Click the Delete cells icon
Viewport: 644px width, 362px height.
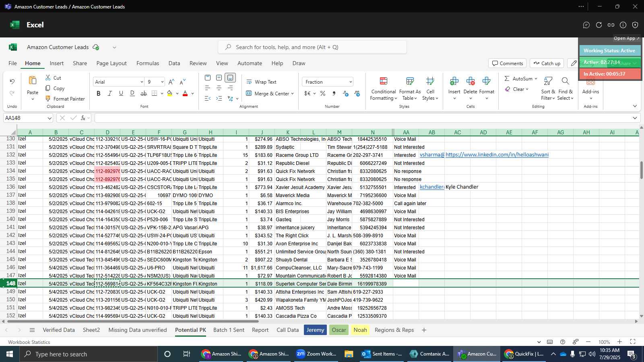(470, 81)
